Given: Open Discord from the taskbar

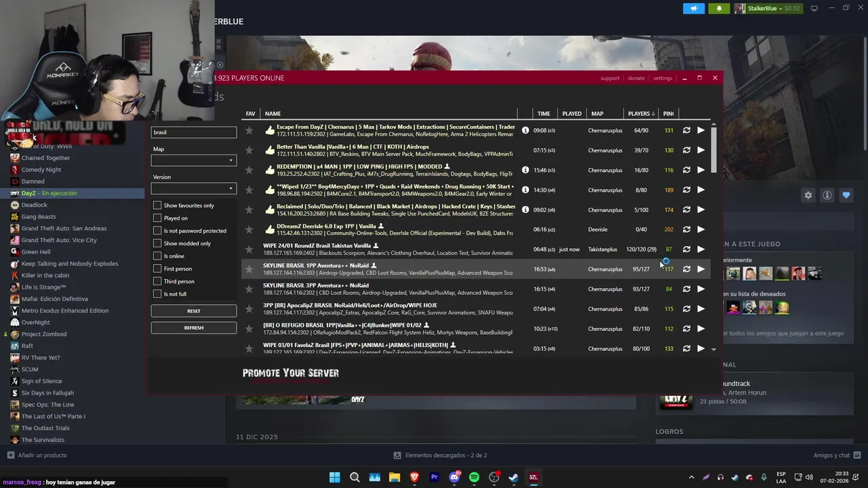Looking at the screenshot, I should (454, 477).
